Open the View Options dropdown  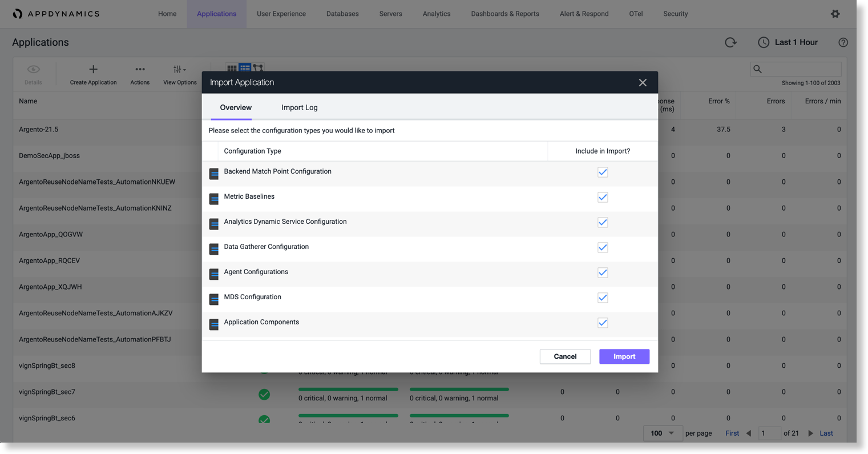coord(180,74)
